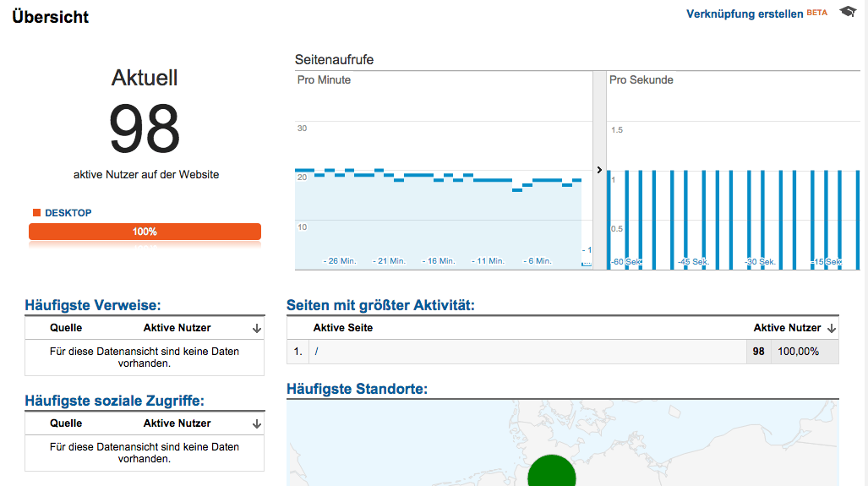The height and width of the screenshot is (486, 868).
Task: Click the orange DESKTOP legend square
Action: click(36, 212)
